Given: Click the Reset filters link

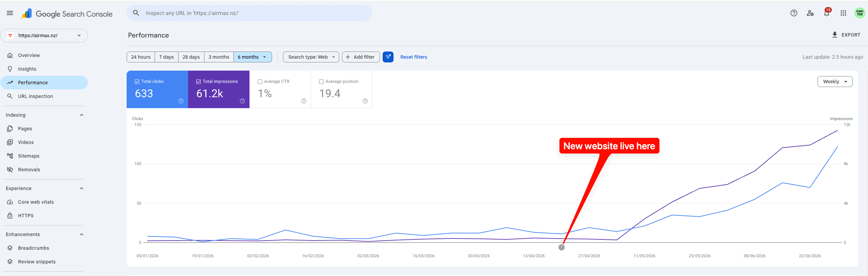Looking at the screenshot, I should (414, 57).
